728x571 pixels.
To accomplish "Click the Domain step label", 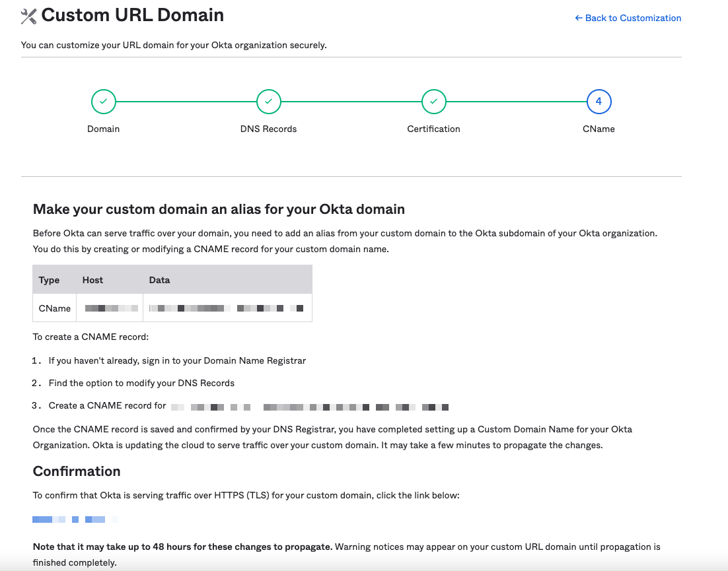I will point(104,129).
